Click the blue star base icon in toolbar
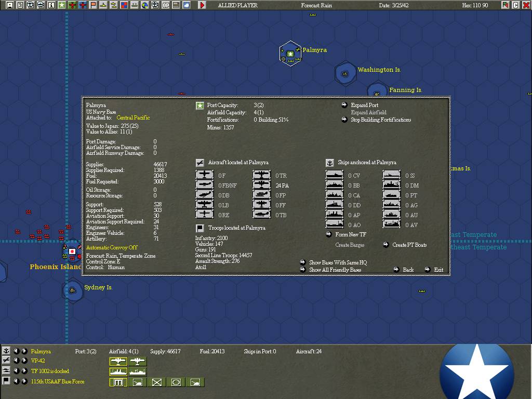The height and width of the screenshot is (399, 532). point(61,5)
